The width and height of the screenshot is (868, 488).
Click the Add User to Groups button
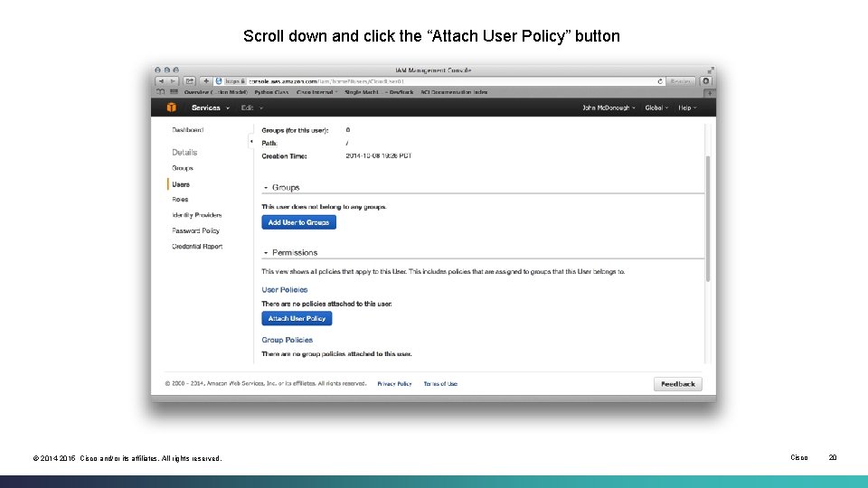tap(299, 222)
